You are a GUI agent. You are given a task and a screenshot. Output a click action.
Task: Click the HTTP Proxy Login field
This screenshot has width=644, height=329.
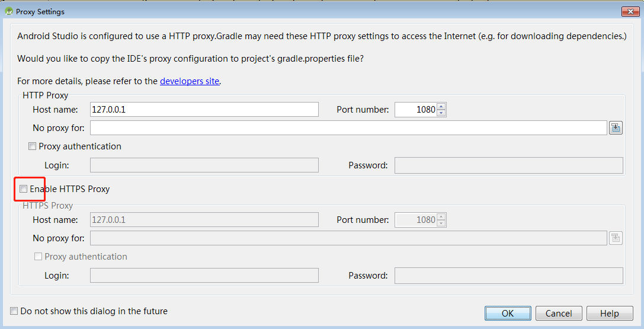click(x=204, y=165)
